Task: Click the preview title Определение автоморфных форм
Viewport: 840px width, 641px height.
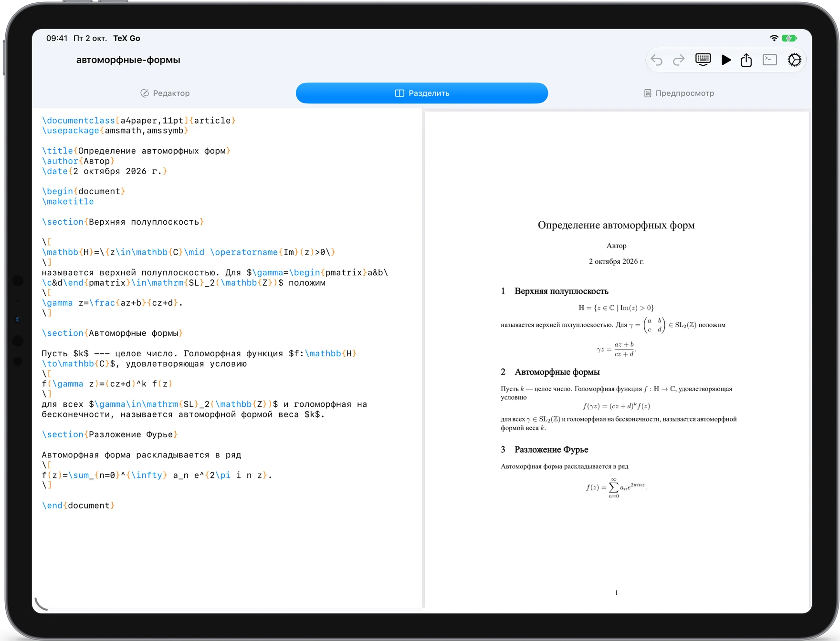Action: [616, 225]
